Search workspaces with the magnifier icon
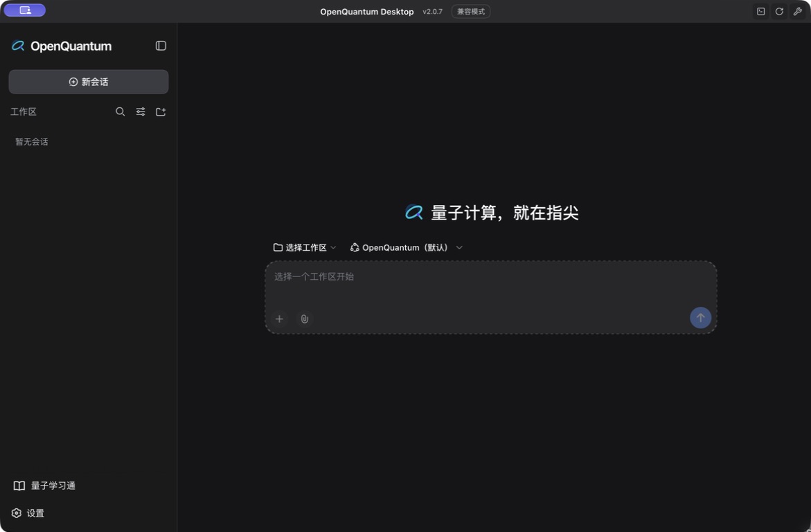This screenshot has width=811, height=532. [120, 112]
